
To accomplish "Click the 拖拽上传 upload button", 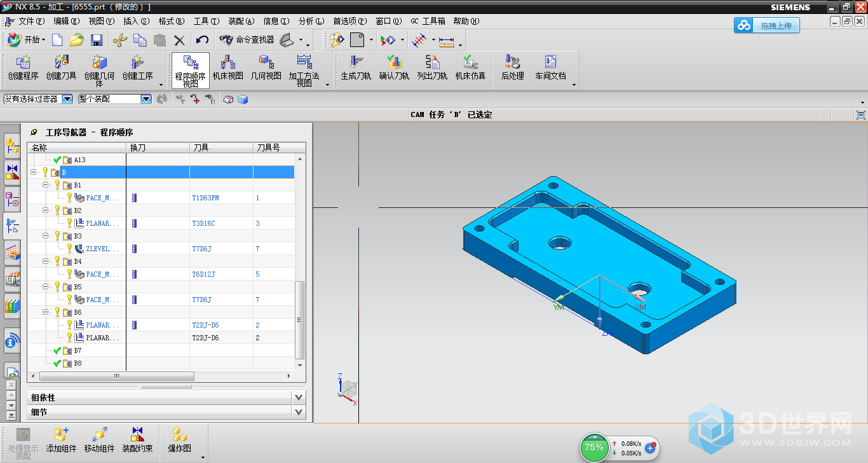I will (767, 25).
